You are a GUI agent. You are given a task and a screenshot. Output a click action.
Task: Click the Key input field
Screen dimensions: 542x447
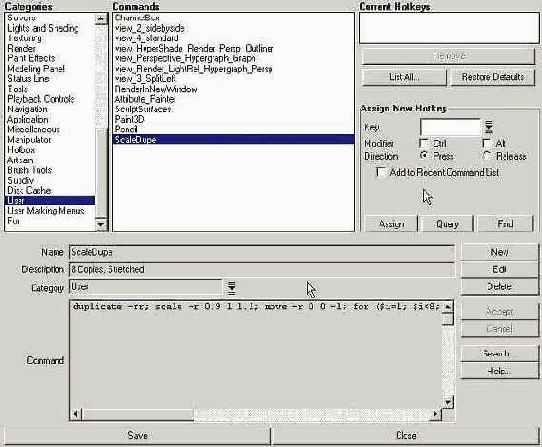coord(450,127)
